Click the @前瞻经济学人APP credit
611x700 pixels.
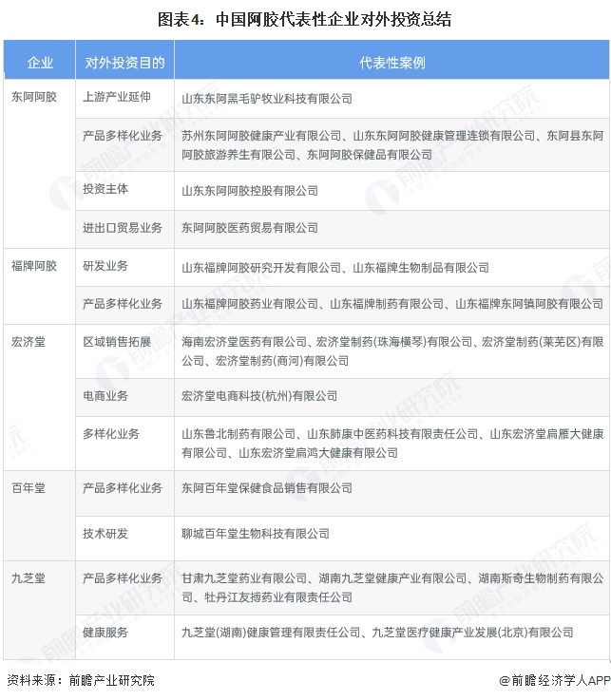click(555, 680)
